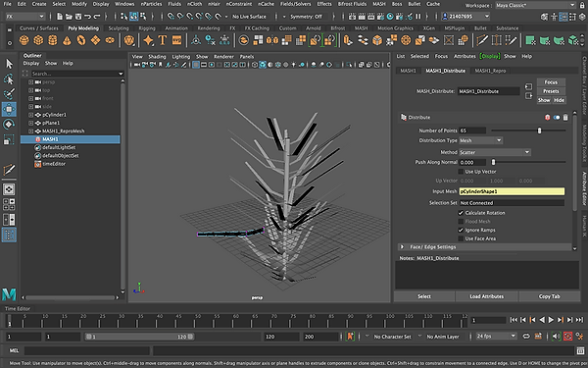Image resolution: width=588 pixels, height=368 pixels.
Task: Open the Bifrost Fluids menu
Action: pyautogui.click(x=352, y=4)
